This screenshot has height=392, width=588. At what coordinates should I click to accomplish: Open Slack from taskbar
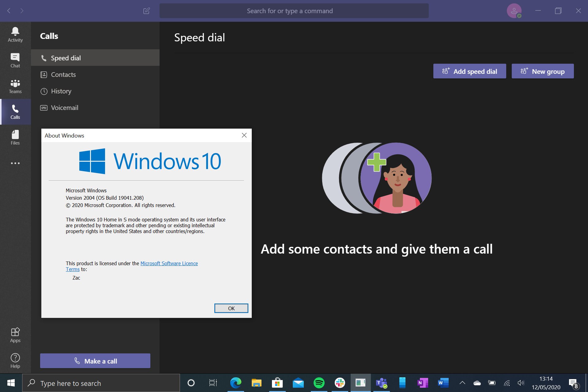340,383
